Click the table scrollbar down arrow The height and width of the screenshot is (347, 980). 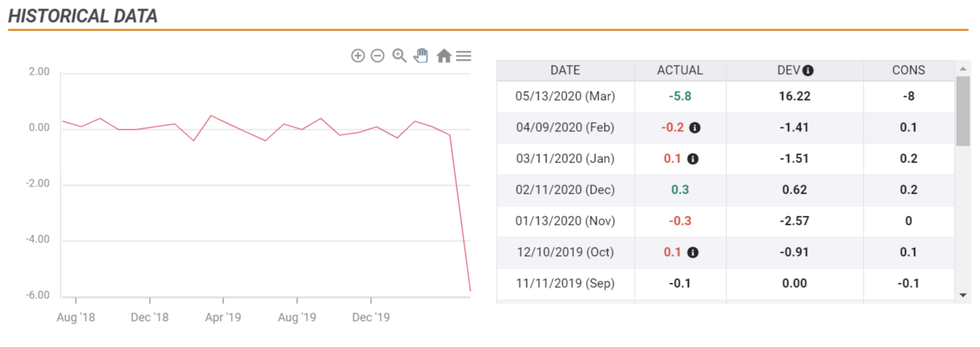[963, 296]
